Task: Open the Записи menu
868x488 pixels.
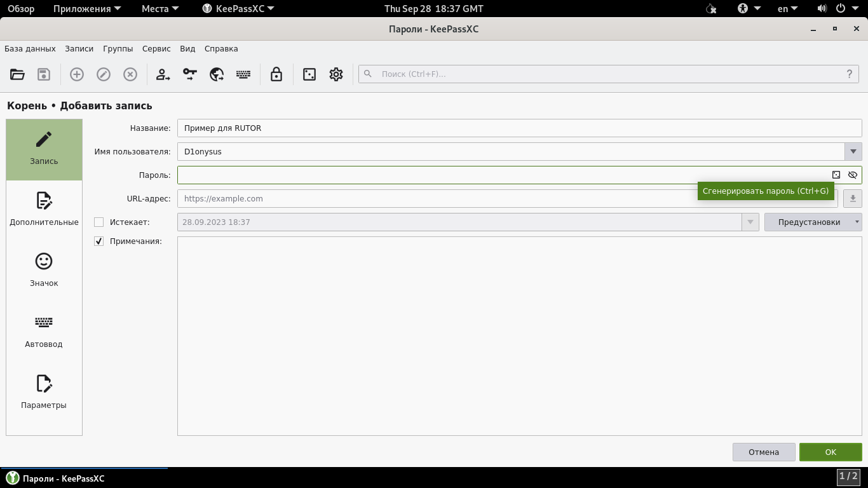Action: pyautogui.click(x=79, y=49)
